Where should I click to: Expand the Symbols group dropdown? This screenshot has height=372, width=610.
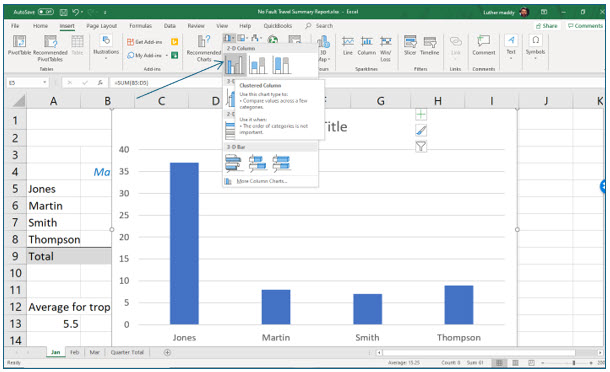535,47
